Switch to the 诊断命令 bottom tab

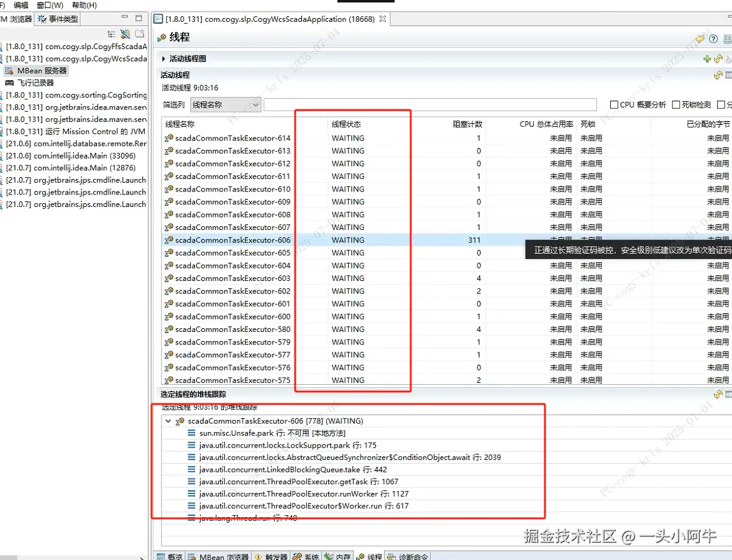[x=408, y=556]
